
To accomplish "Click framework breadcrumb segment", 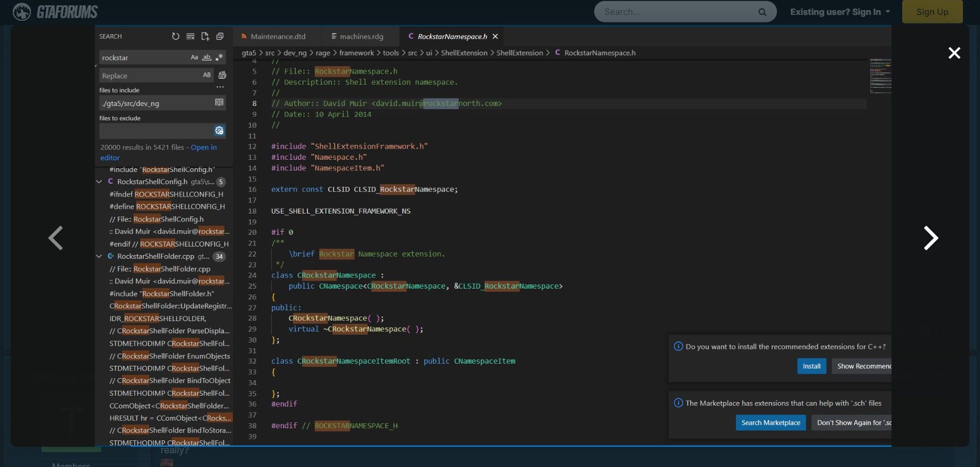I will pos(357,53).
